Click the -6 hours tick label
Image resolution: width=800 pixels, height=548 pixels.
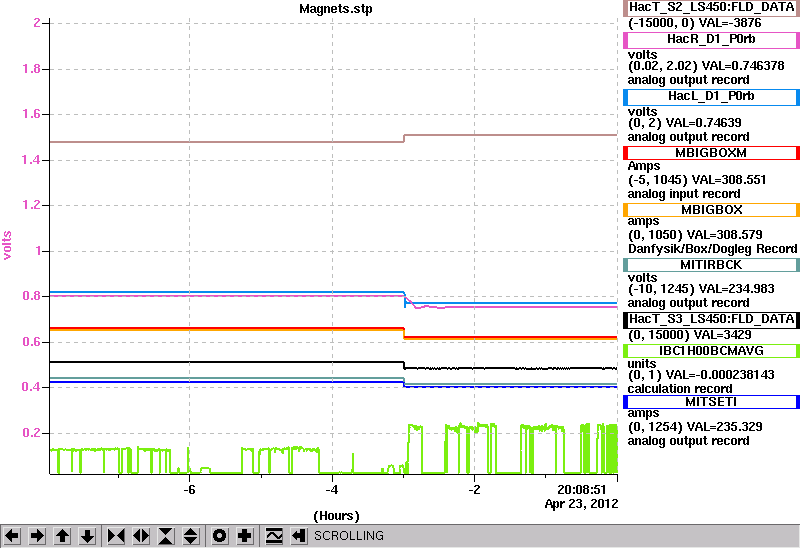tap(189, 490)
